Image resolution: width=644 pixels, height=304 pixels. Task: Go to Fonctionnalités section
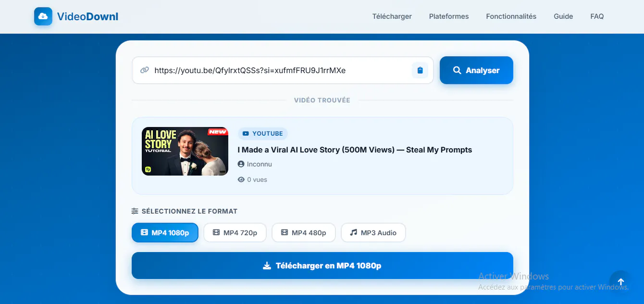point(511,16)
